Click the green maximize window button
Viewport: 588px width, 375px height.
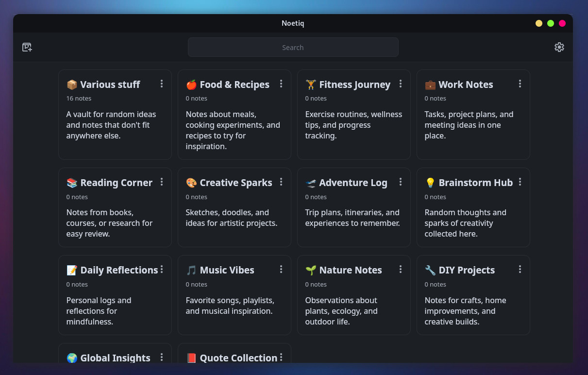551,23
